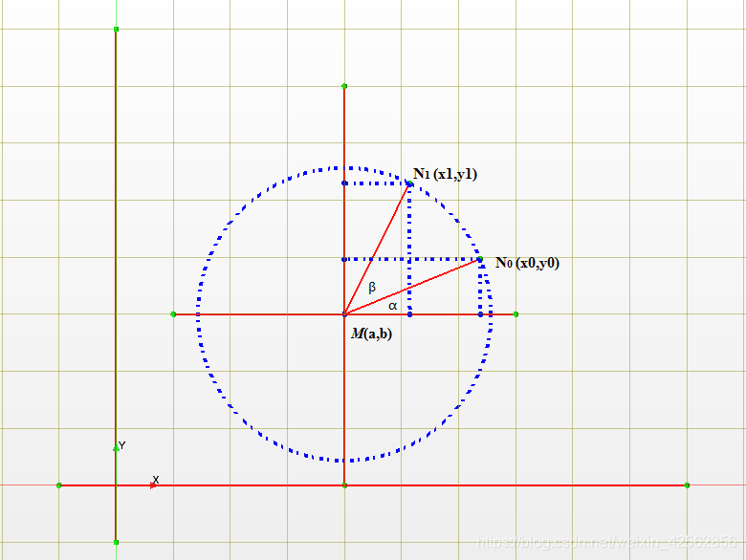Select green endpoint atop the long left vertical line
This screenshot has width=746, height=560.
(x=116, y=30)
